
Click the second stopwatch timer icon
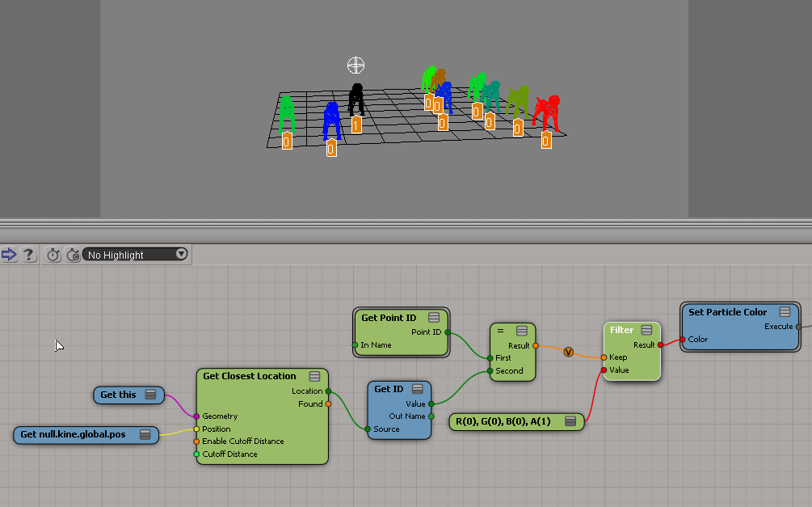tap(73, 255)
